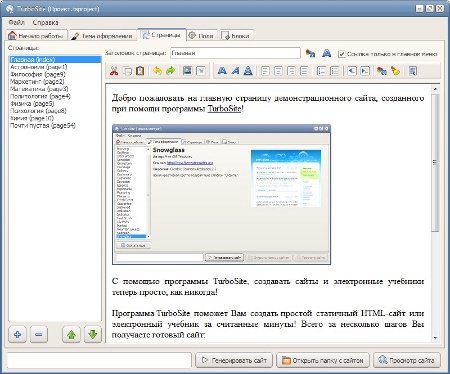
Task: Select the Почти пустая (page54) page
Action: pyautogui.click(x=55, y=125)
